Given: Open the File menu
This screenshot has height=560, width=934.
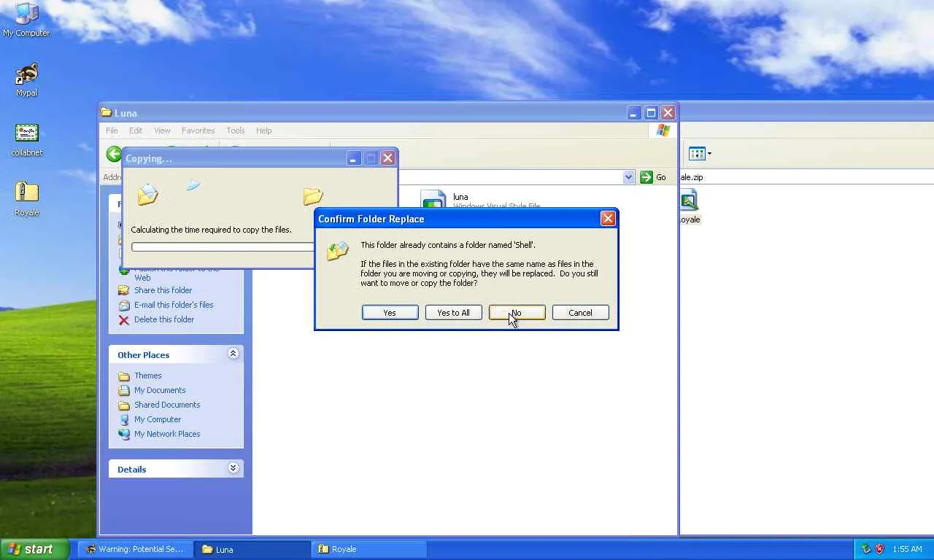Looking at the screenshot, I should pos(112,131).
